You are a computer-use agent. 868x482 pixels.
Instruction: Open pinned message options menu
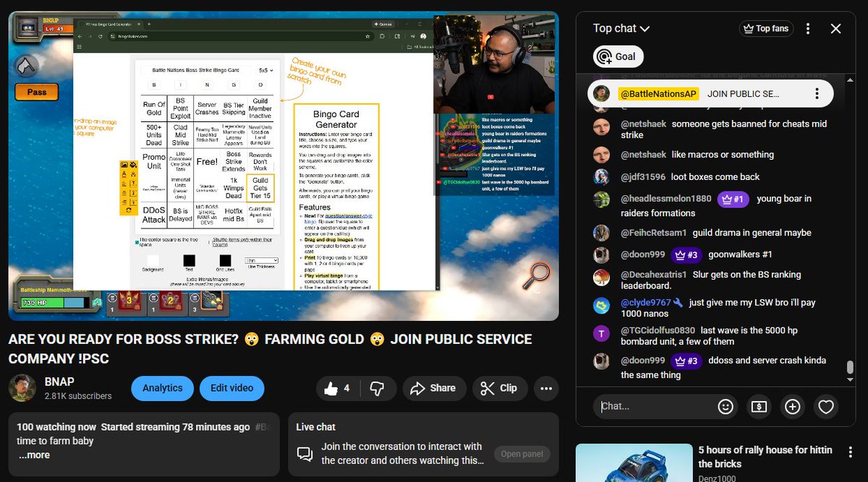pos(817,94)
